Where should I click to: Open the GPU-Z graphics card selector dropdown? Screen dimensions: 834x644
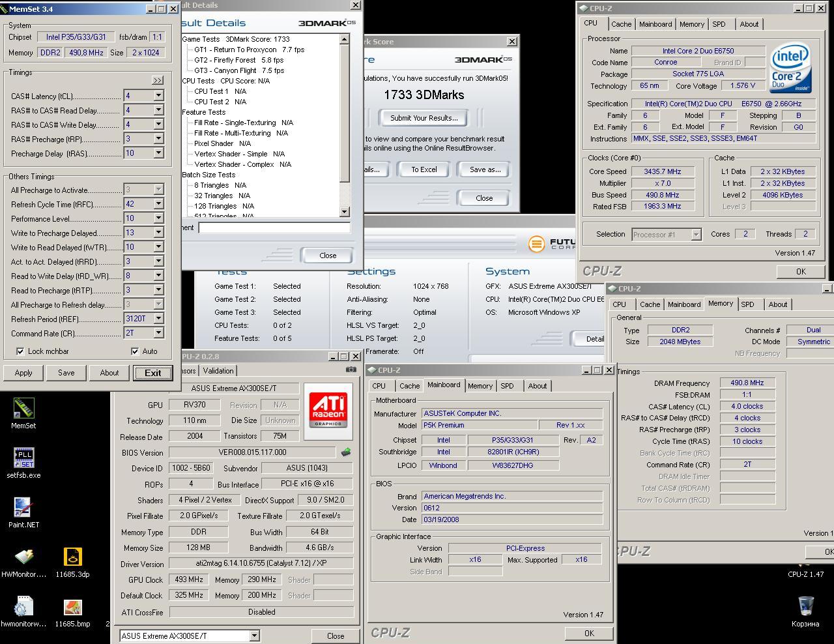point(255,636)
